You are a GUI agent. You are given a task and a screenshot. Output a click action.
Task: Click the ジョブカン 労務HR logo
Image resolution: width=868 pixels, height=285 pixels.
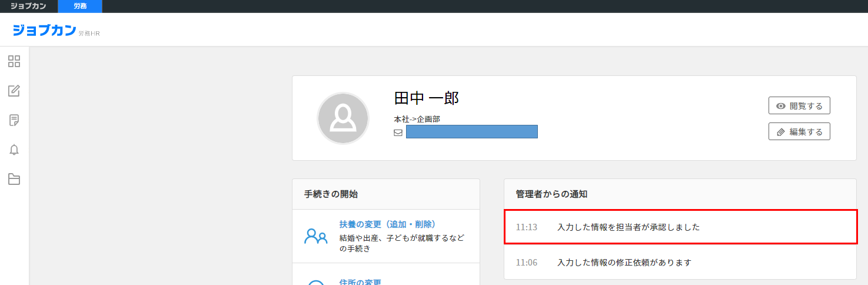[56, 31]
